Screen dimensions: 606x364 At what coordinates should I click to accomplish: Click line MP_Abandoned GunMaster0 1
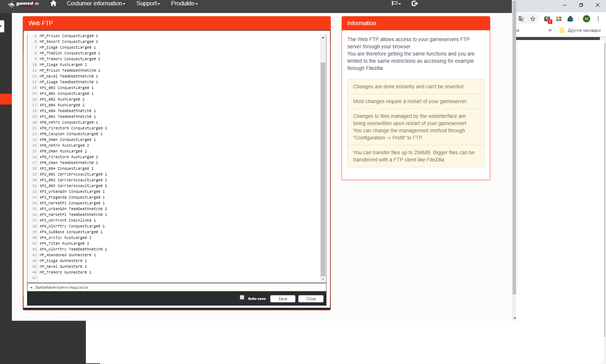tap(67, 255)
